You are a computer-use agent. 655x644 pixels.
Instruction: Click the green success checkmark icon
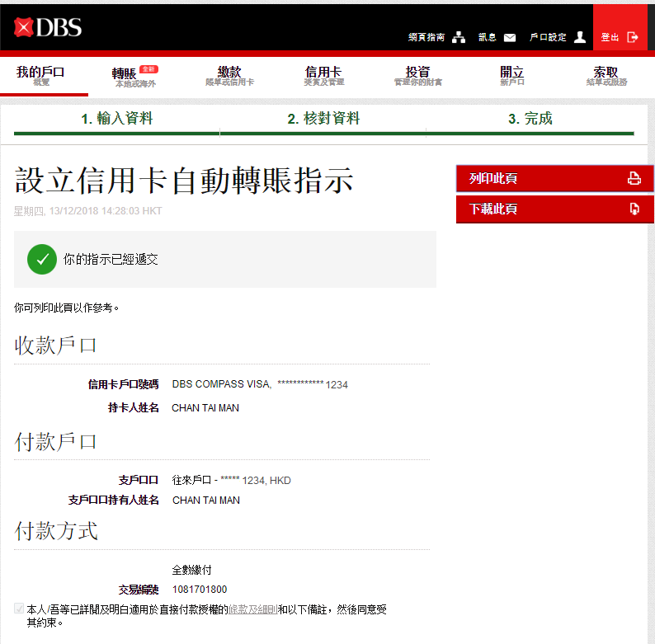(41, 259)
